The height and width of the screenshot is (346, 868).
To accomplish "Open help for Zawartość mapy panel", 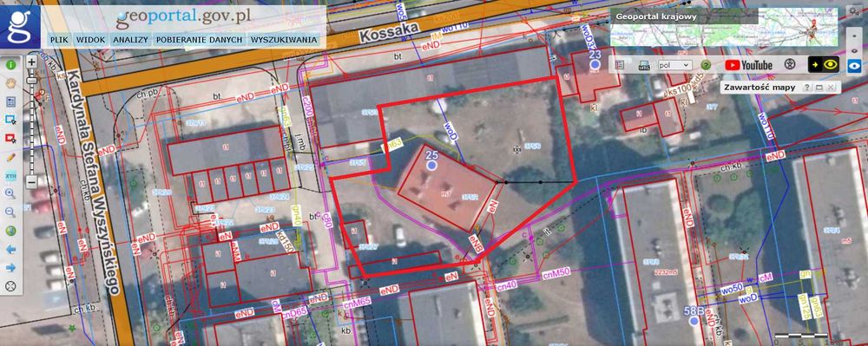I will click(x=807, y=88).
